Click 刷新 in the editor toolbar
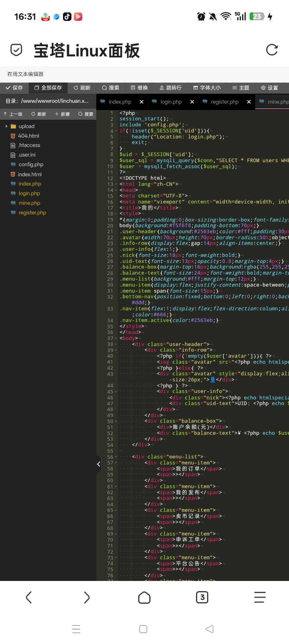 (x=82, y=88)
